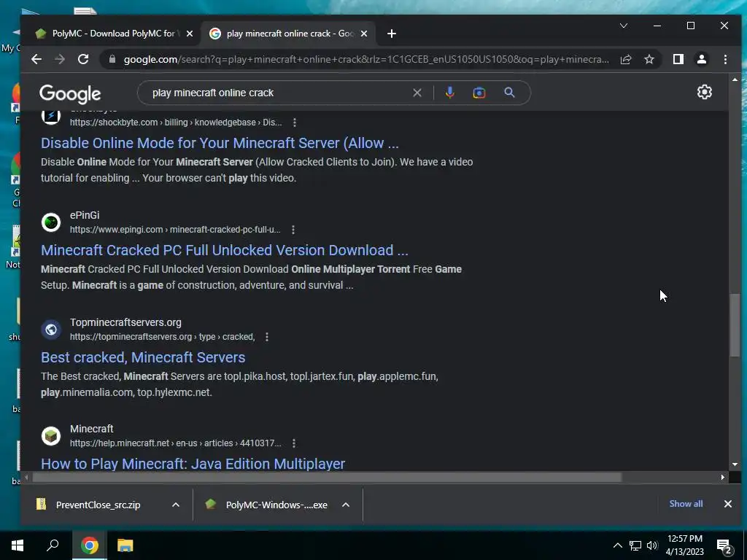This screenshot has width=747, height=560.
Task: Open Google quick settings gear
Action: (x=705, y=92)
